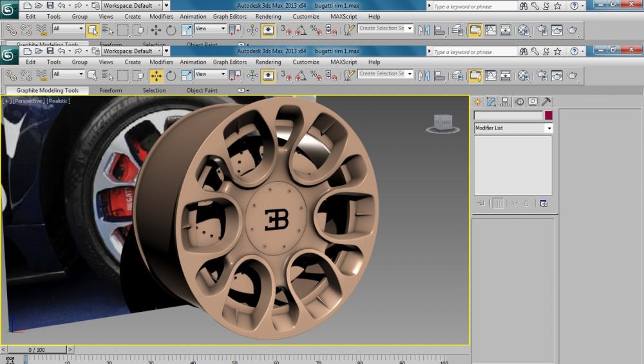The width and height of the screenshot is (644, 364).
Task: Open Manage Layers in front window toolbar
Action: pos(457,75)
